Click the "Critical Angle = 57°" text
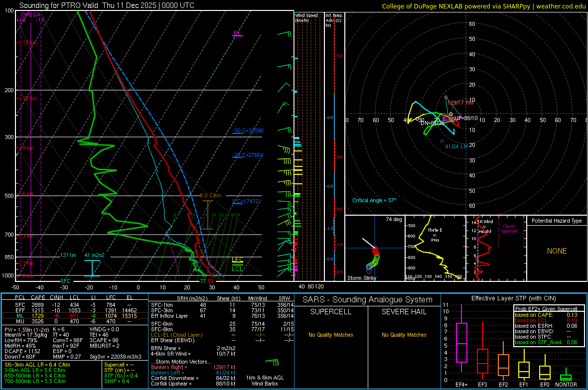Screen dimensions: 588x390 point(374,200)
